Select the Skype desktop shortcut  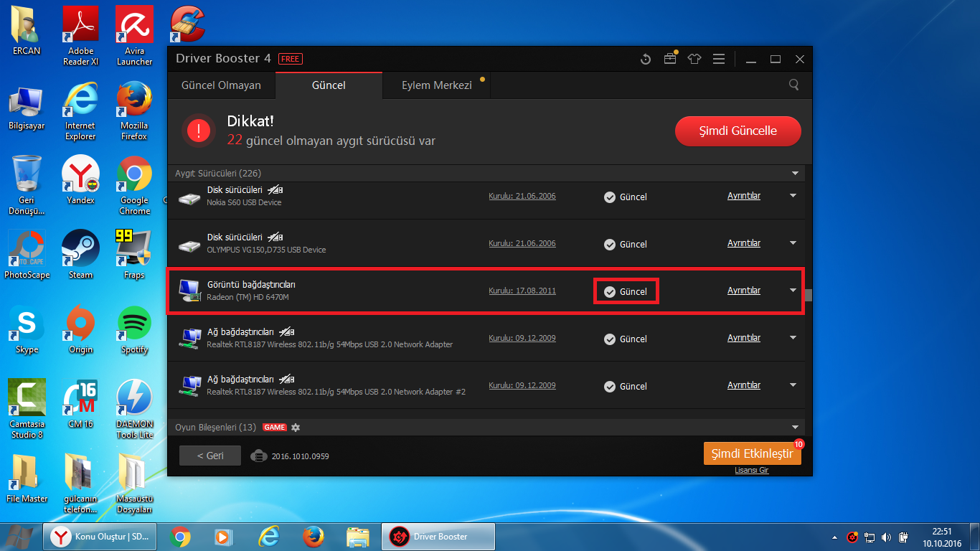pos(27,329)
